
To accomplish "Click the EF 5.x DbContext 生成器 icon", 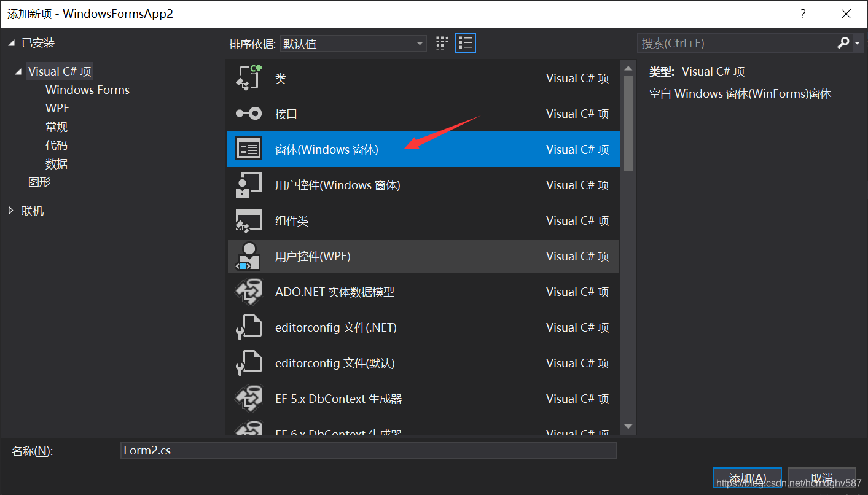I will click(x=249, y=399).
